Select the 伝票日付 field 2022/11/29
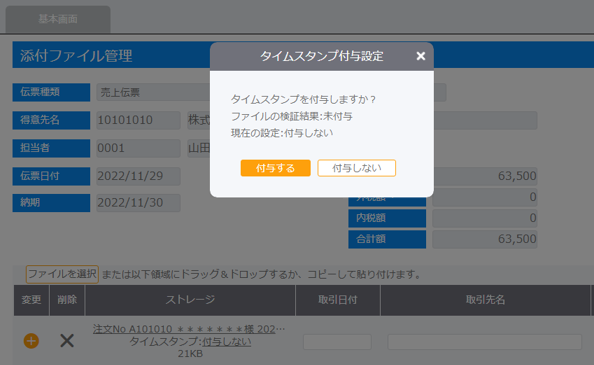The height and width of the screenshot is (365, 594). [138, 176]
